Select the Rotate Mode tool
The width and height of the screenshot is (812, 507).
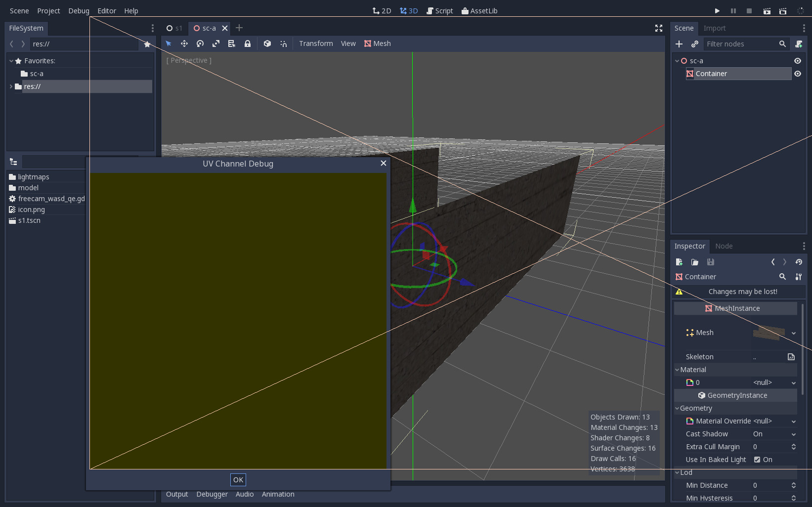200,43
